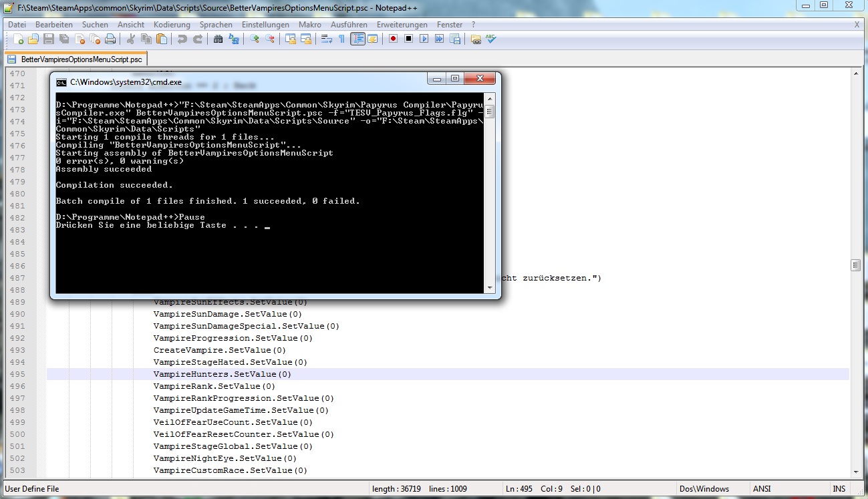The width and height of the screenshot is (868, 499).
Task: Click the editor vertical scrollbar thumb
Action: [x=855, y=265]
